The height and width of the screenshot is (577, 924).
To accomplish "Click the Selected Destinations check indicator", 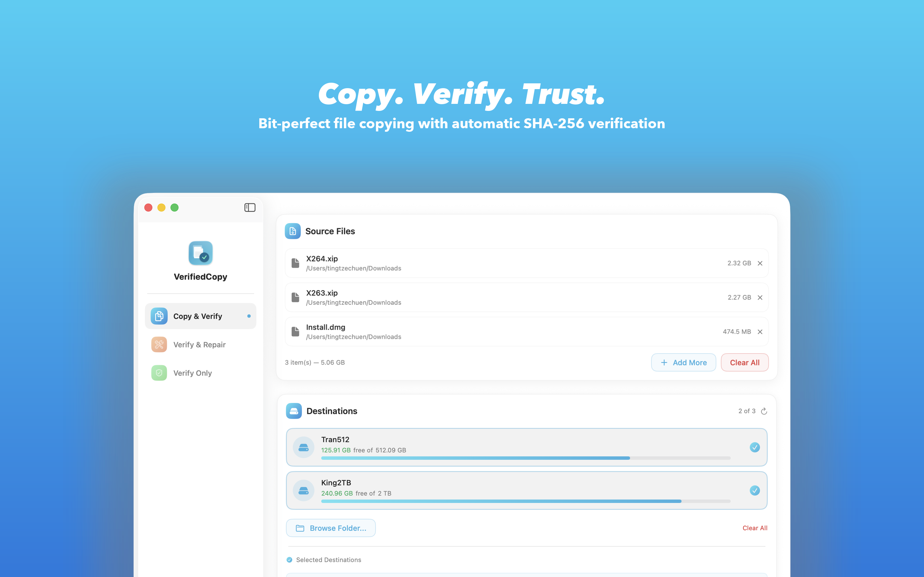I will (x=289, y=559).
